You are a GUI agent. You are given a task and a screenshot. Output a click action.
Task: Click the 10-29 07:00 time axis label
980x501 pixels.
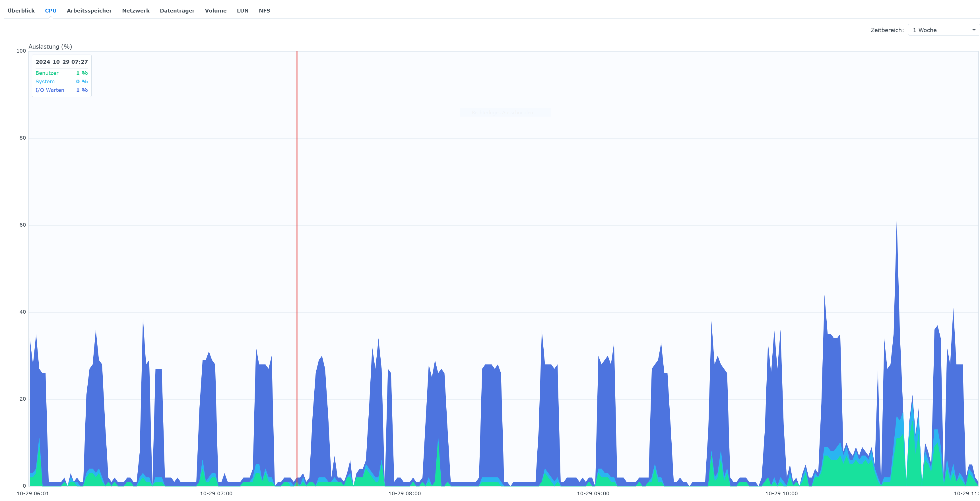[x=216, y=493]
